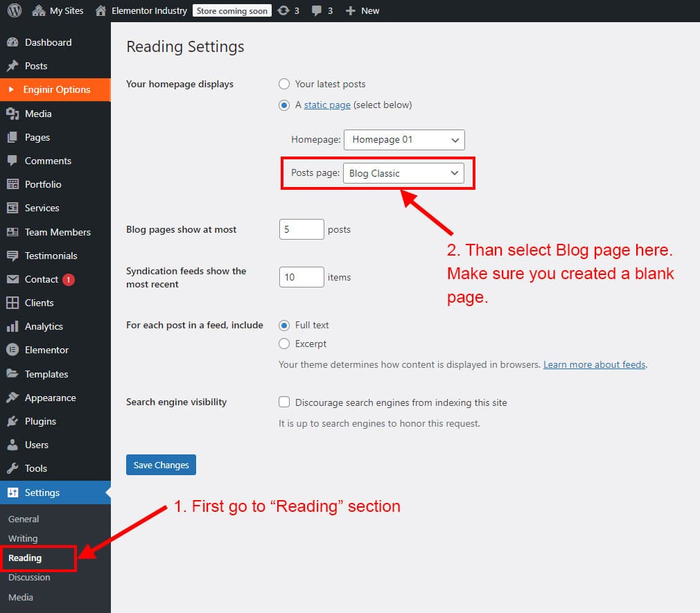Click the Plugins icon in sidebar
700x613 pixels.
click(x=12, y=421)
